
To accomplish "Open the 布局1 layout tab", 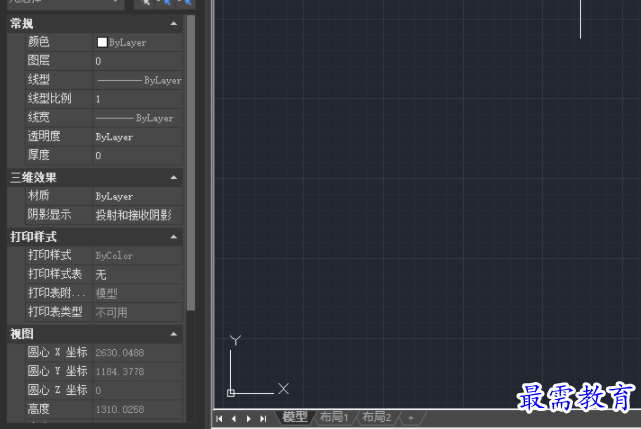I will [334, 417].
